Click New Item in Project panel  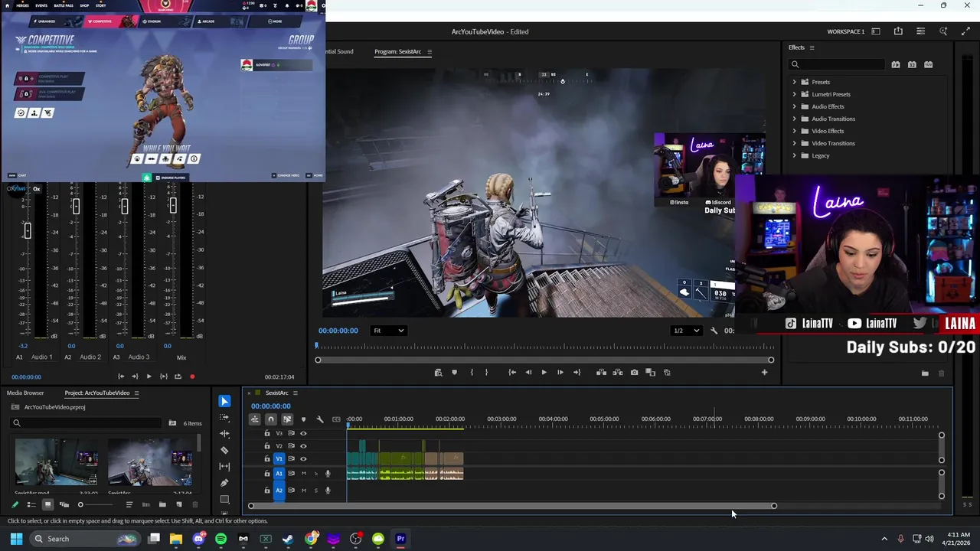[179, 504]
